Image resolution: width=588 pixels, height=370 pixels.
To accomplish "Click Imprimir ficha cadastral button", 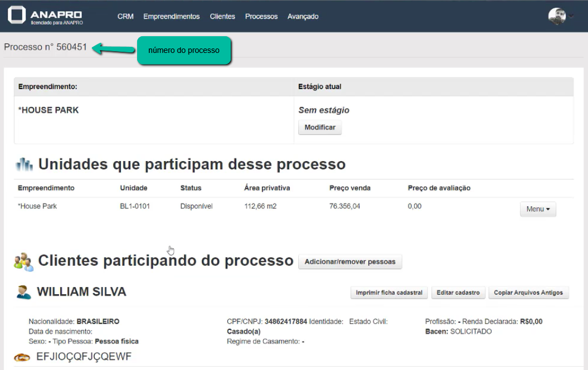I will click(x=389, y=293).
